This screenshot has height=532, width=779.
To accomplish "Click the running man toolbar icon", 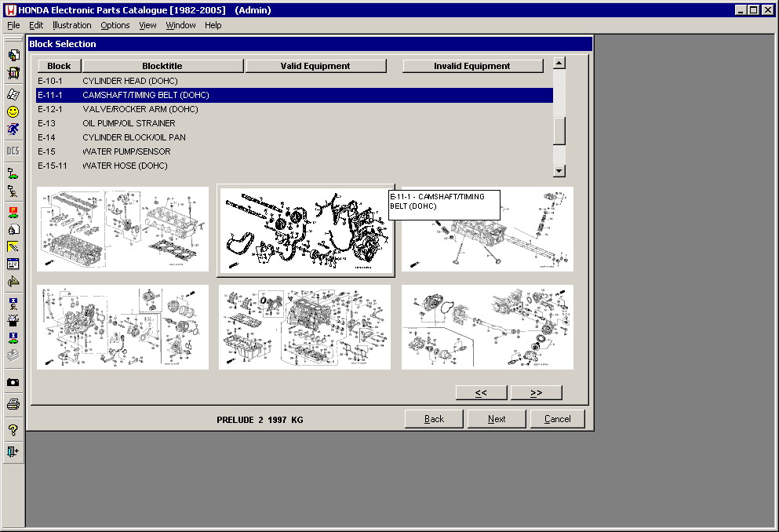I will (13, 129).
